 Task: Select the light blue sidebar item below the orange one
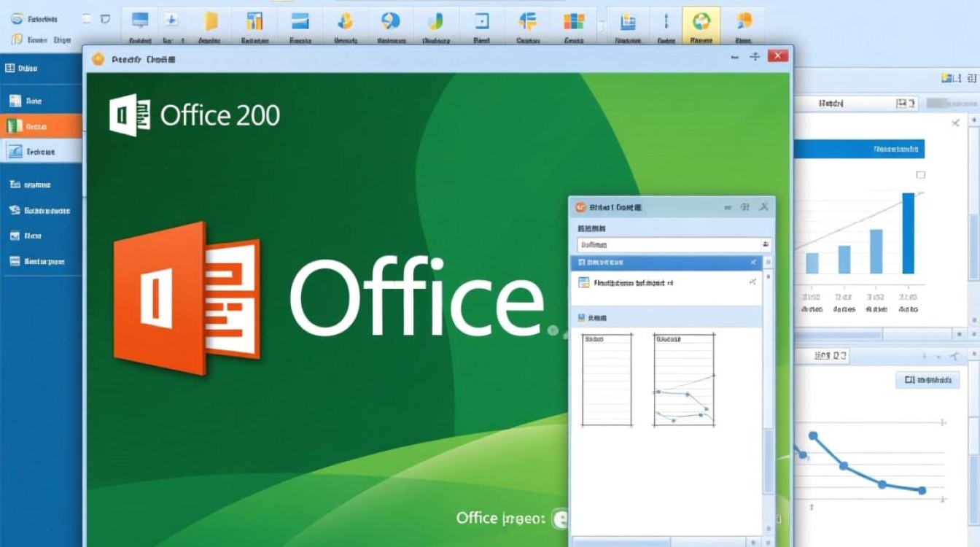[41, 152]
